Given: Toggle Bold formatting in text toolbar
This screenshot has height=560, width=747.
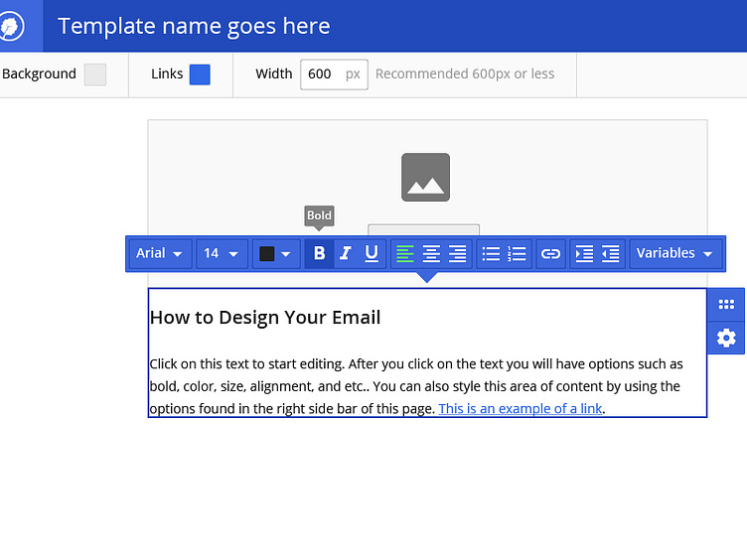Looking at the screenshot, I should pyautogui.click(x=319, y=254).
